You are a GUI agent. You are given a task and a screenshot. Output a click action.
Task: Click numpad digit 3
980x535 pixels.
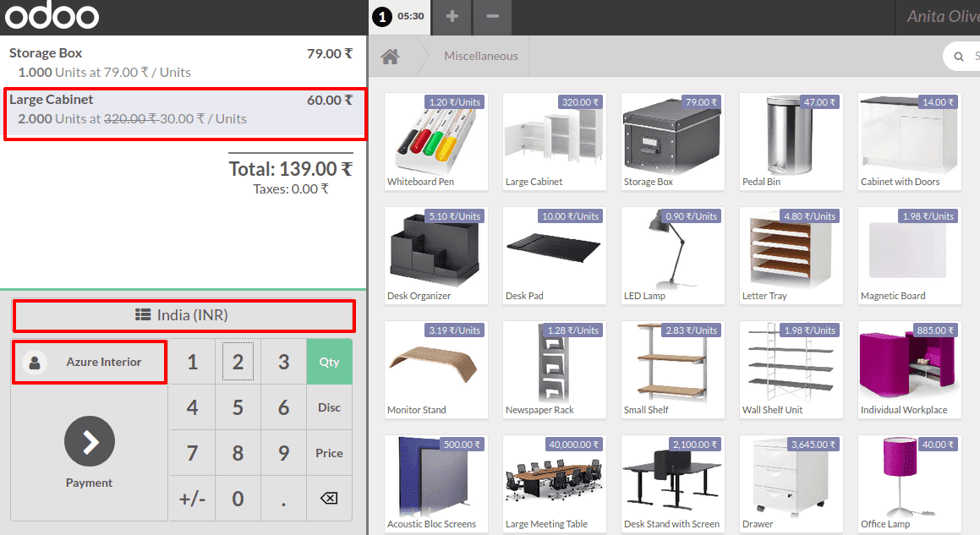tap(284, 362)
